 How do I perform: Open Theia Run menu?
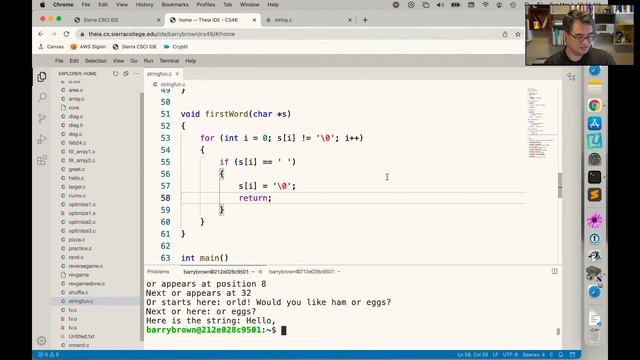click(x=148, y=61)
